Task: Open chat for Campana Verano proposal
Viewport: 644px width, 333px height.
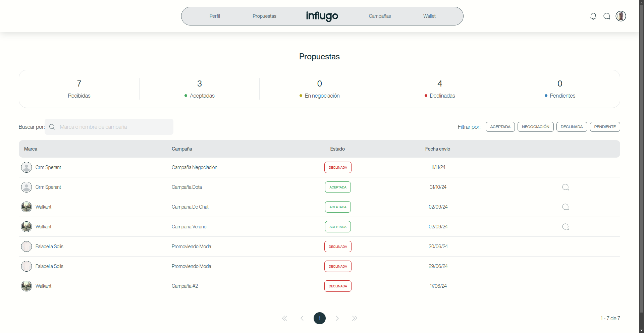Action: pyautogui.click(x=565, y=227)
